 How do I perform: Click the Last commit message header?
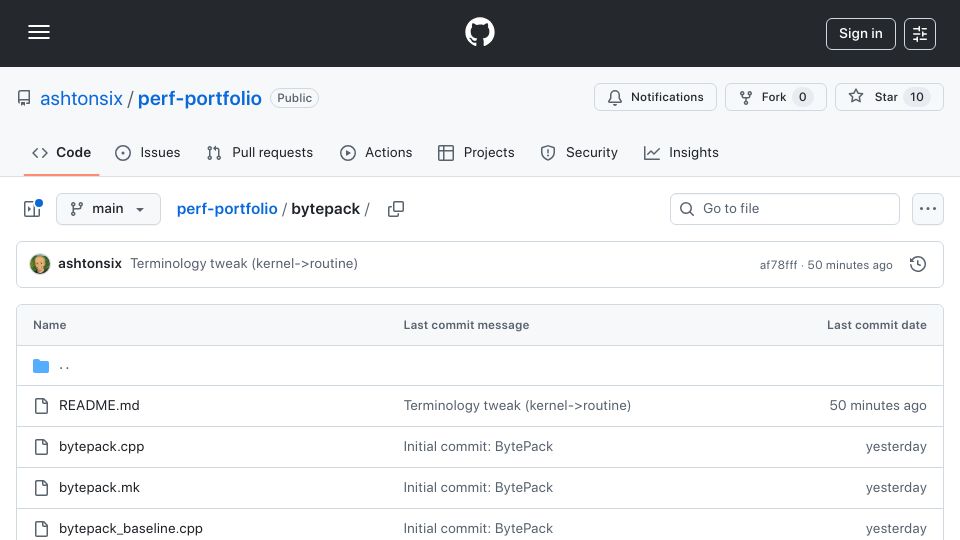[x=466, y=325]
